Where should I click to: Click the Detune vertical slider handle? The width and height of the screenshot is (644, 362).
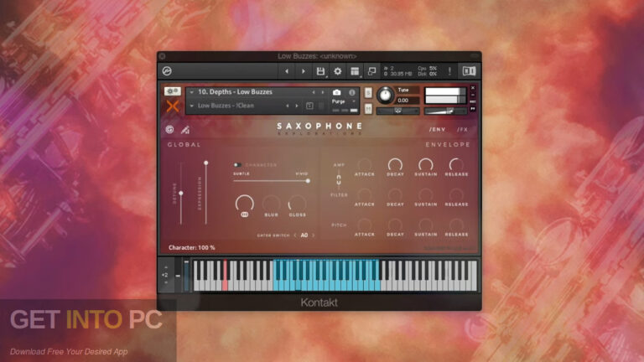coord(181,194)
